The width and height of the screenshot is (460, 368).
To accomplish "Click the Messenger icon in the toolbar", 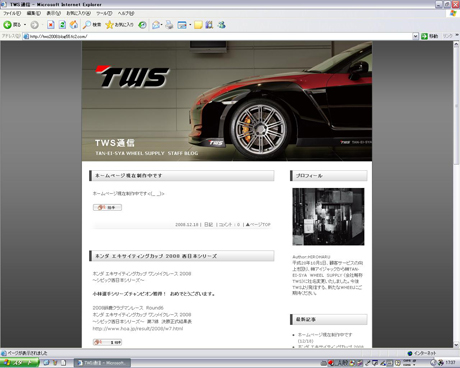I will 222,25.
